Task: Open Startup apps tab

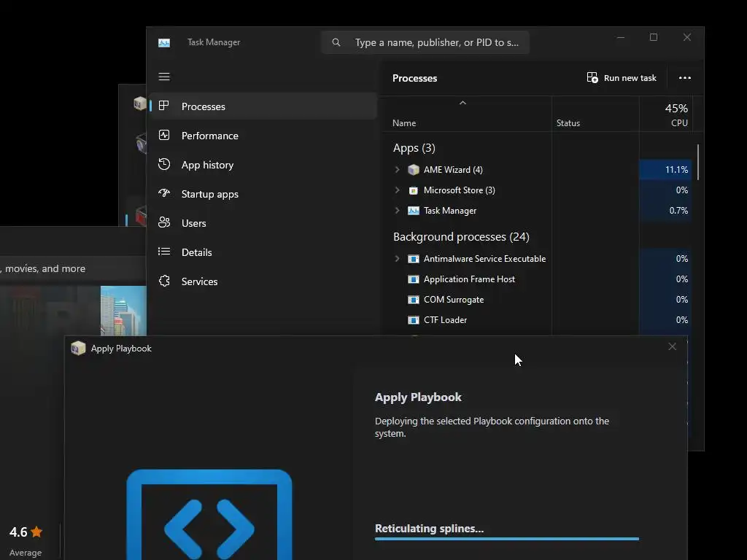Action: tap(263, 194)
